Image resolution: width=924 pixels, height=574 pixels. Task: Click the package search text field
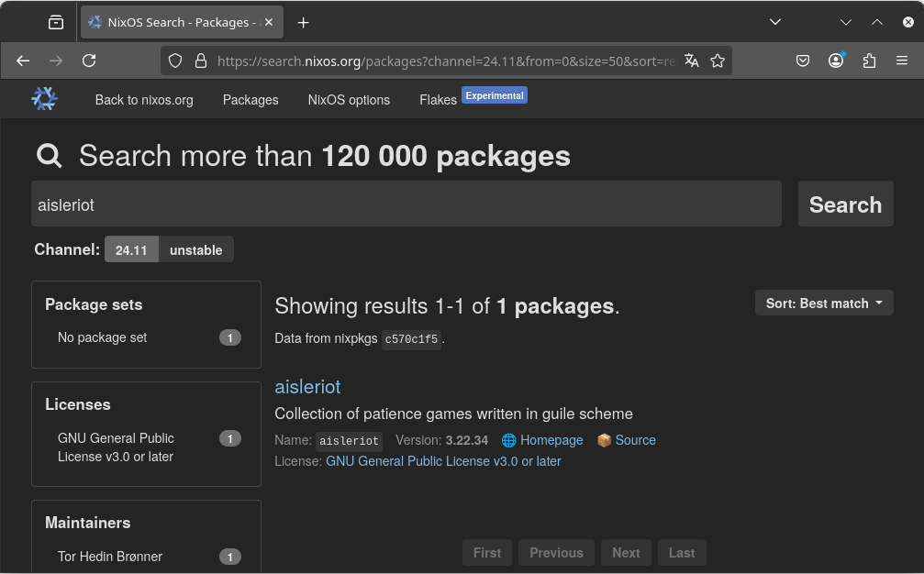point(406,204)
